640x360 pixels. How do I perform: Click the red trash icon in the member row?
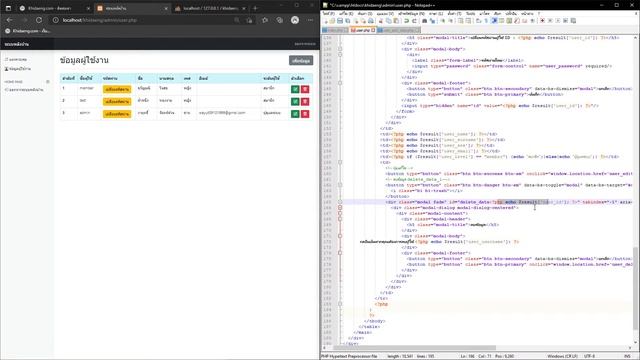[x=305, y=89]
